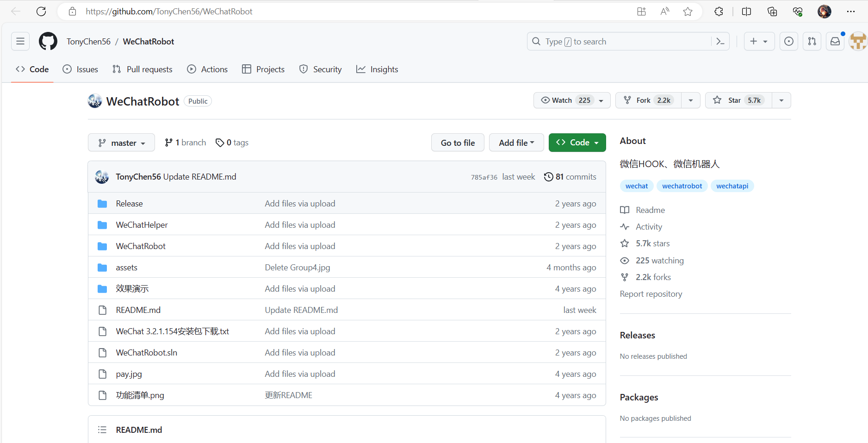Click the 0 tags link
Screen dimensions: 868x443
coord(232,143)
